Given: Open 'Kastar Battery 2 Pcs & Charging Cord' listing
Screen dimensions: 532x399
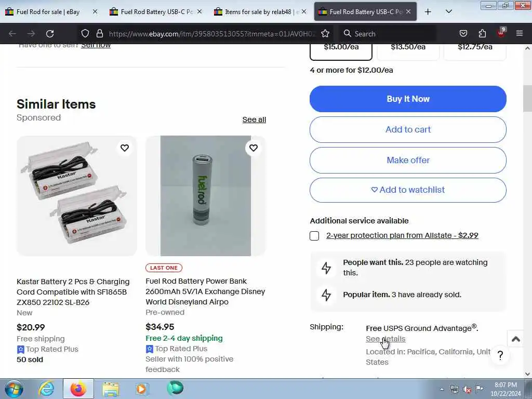Looking at the screenshot, I should click(73, 292).
